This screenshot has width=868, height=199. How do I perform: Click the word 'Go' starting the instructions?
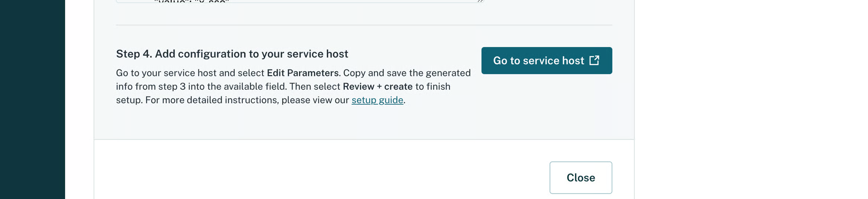pos(122,73)
